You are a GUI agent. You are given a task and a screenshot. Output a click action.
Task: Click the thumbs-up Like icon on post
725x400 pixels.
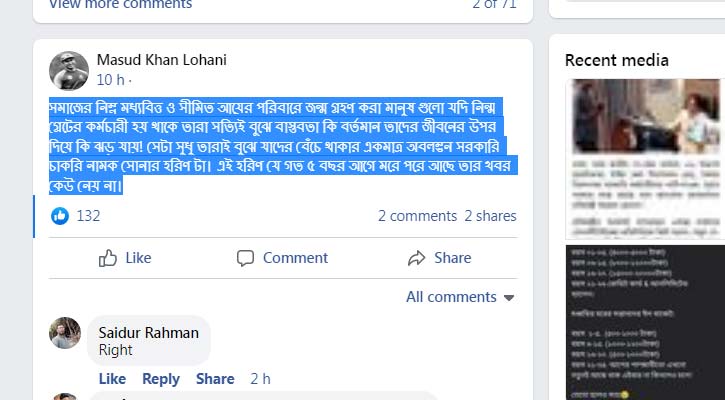[x=108, y=258]
